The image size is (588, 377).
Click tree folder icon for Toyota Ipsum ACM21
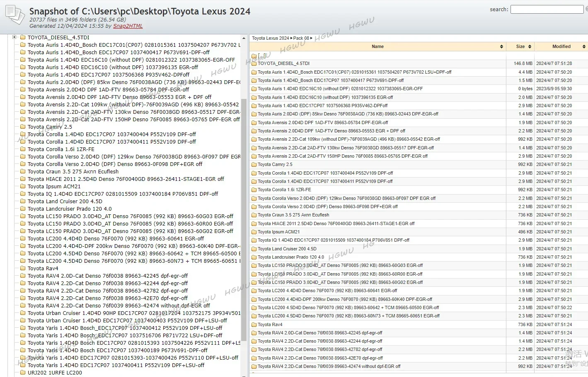tap(23, 186)
